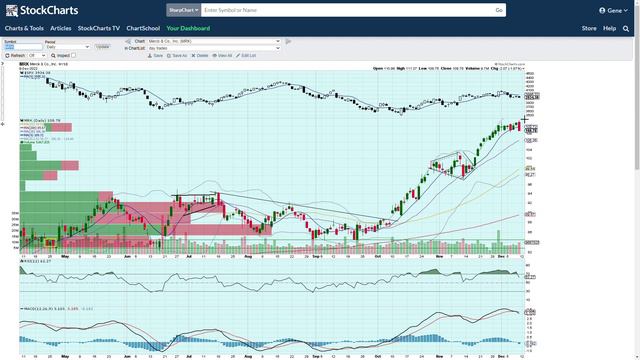This screenshot has width=640, height=360.
Task: Click the MRK Merck & Co. chart title
Action: point(44,64)
